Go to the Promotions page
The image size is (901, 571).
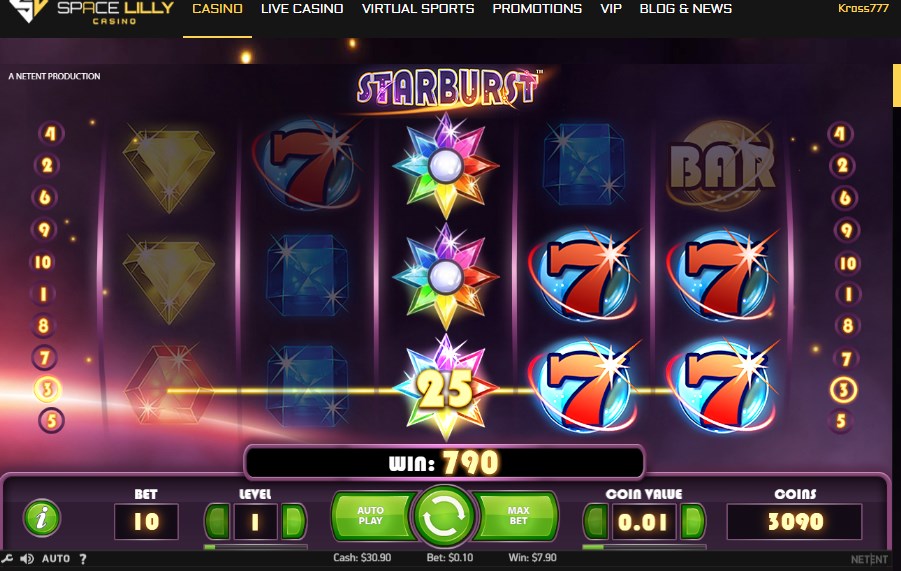click(x=537, y=9)
